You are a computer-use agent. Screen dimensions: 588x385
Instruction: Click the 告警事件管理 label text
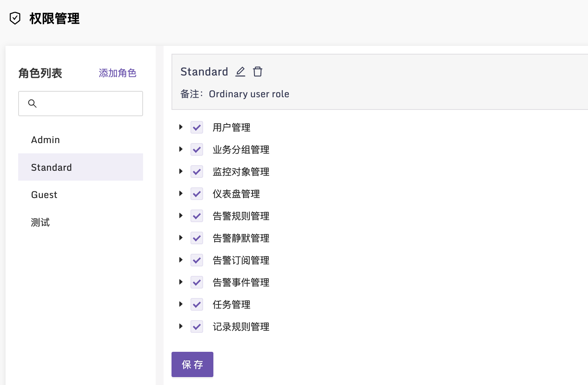tap(241, 283)
